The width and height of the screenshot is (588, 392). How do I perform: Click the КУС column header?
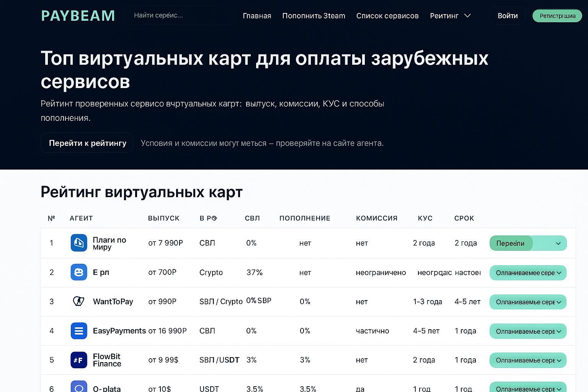(425, 218)
